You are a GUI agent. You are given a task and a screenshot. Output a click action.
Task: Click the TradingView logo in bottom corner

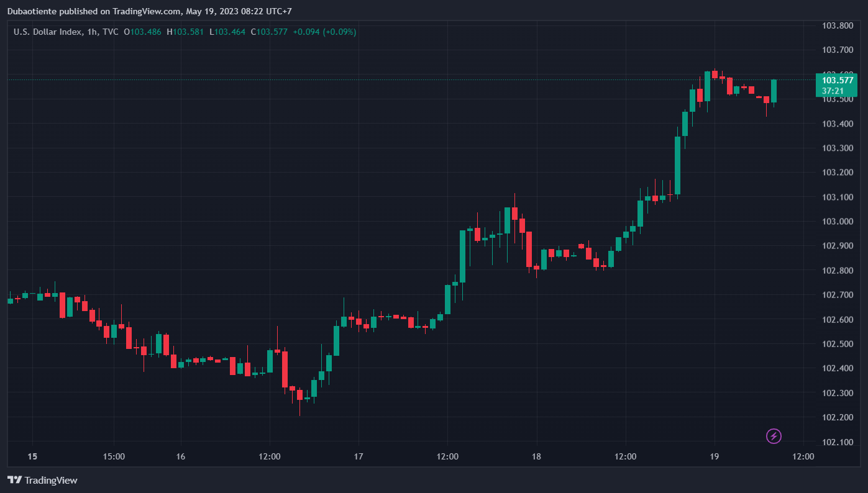point(42,480)
